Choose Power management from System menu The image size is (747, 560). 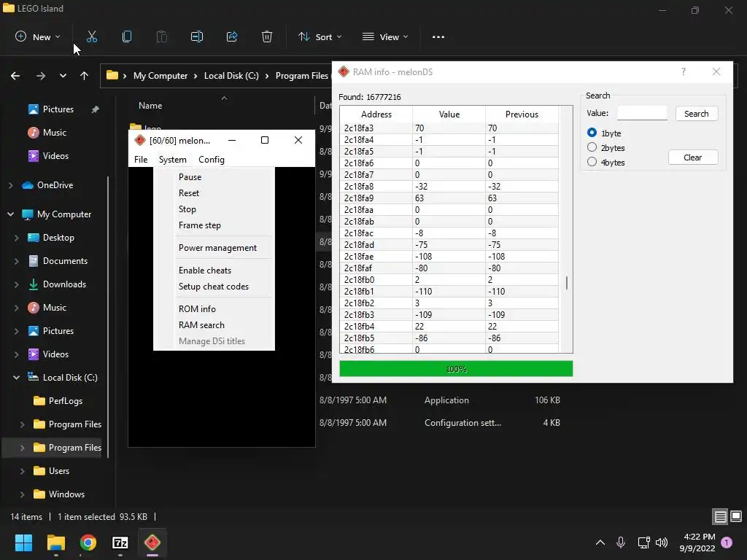click(x=217, y=248)
